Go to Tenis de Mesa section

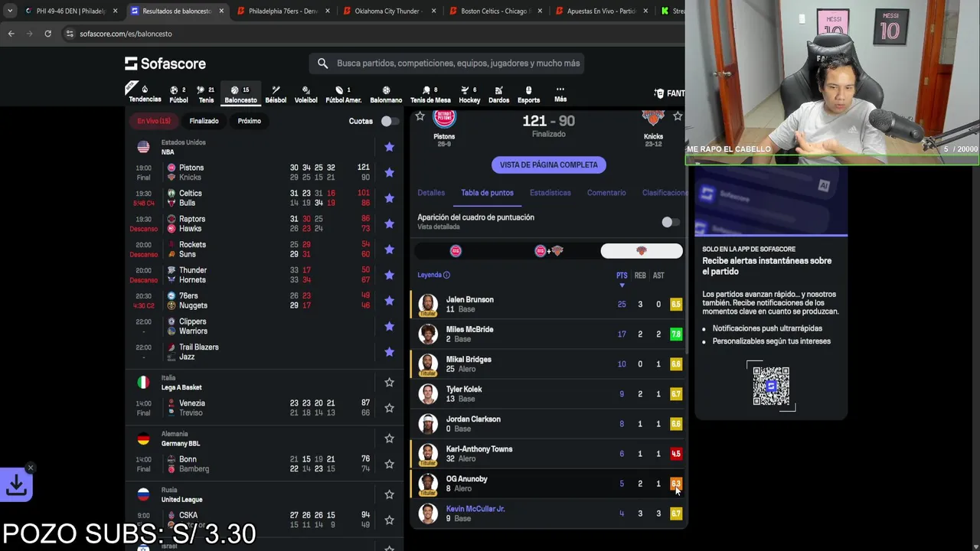[x=430, y=93]
